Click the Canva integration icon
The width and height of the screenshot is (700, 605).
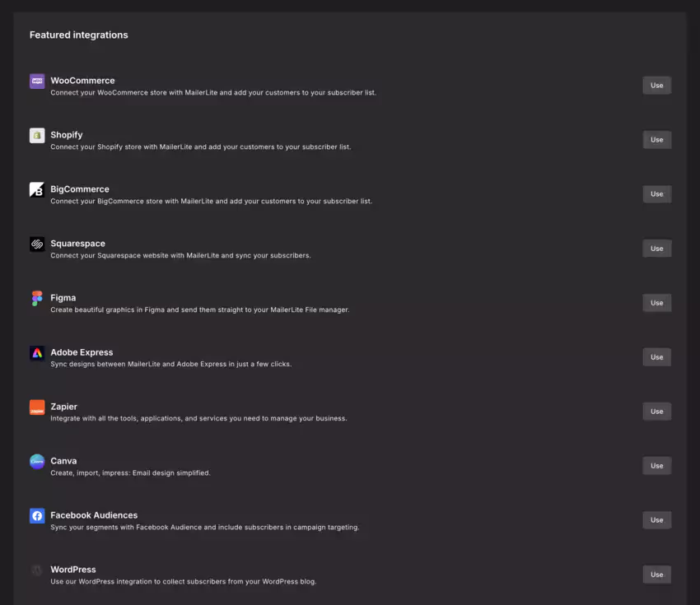coord(37,461)
